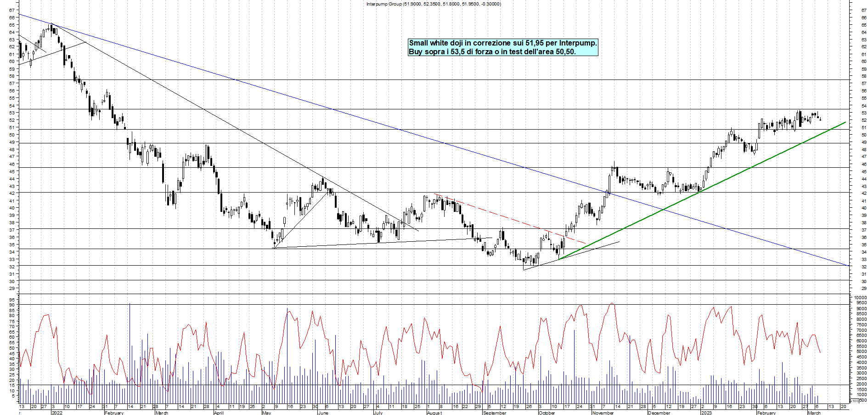Click the Interpump Group chart title text
Viewport: 868px width, 415px height.
click(x=434, y=4)
